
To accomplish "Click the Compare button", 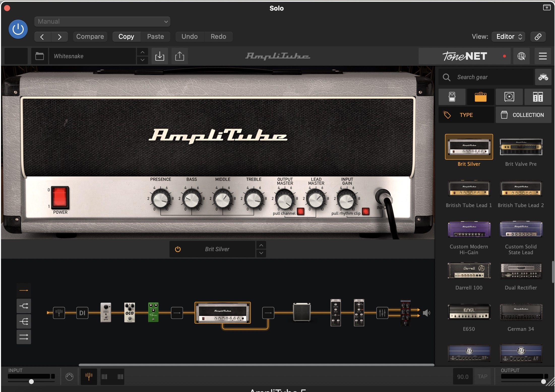I will point(90,37).
